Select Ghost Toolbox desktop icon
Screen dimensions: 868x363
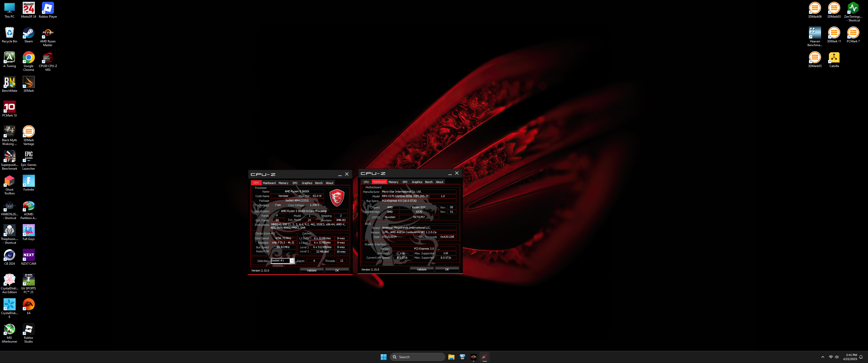9,185
